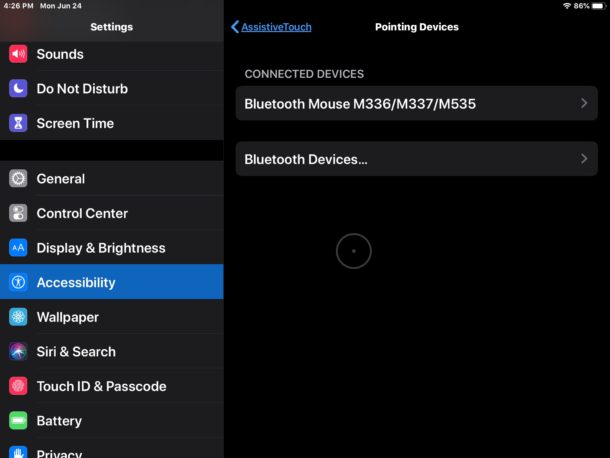Tap the battery indicator in status bar

596,6
